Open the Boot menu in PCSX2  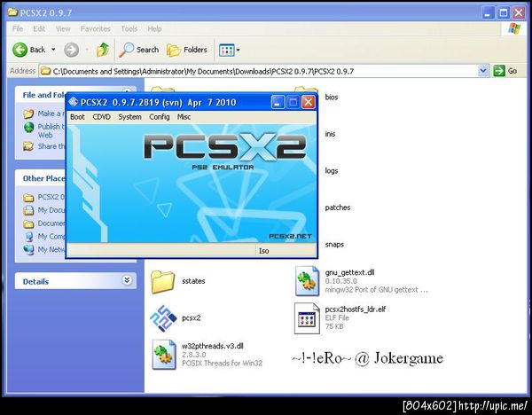click(77, 117)
